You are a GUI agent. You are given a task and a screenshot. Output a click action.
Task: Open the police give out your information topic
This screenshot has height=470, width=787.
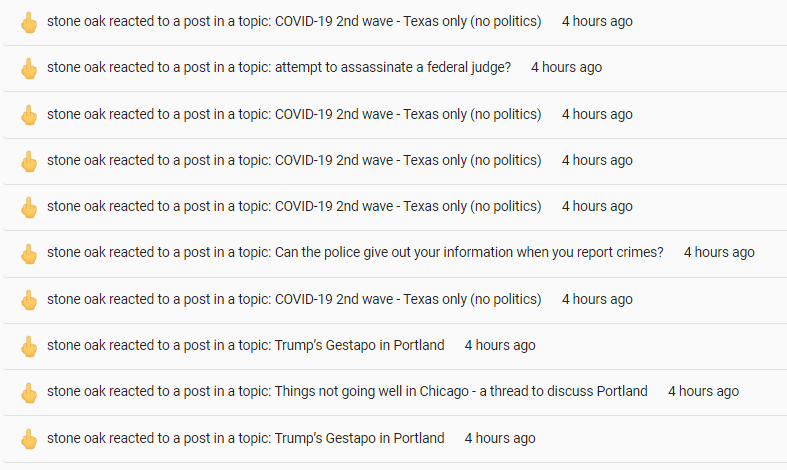469,253
